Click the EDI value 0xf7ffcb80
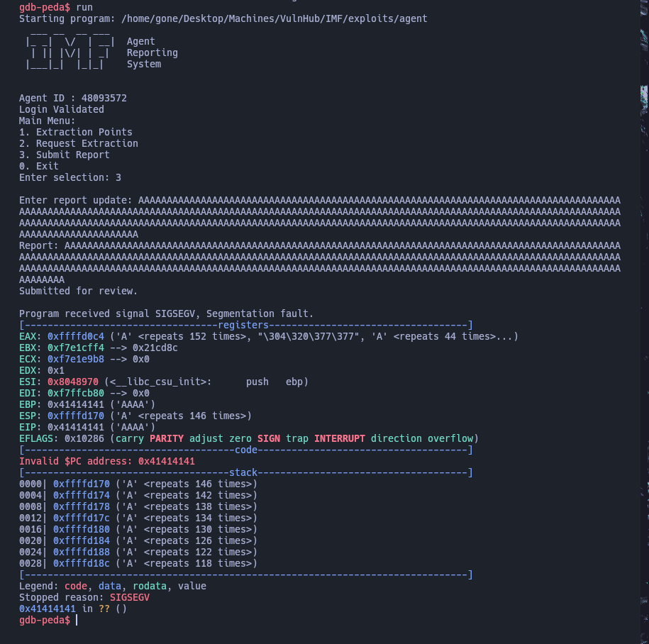Screen dimensions: 649x644 tap(76, 393)
